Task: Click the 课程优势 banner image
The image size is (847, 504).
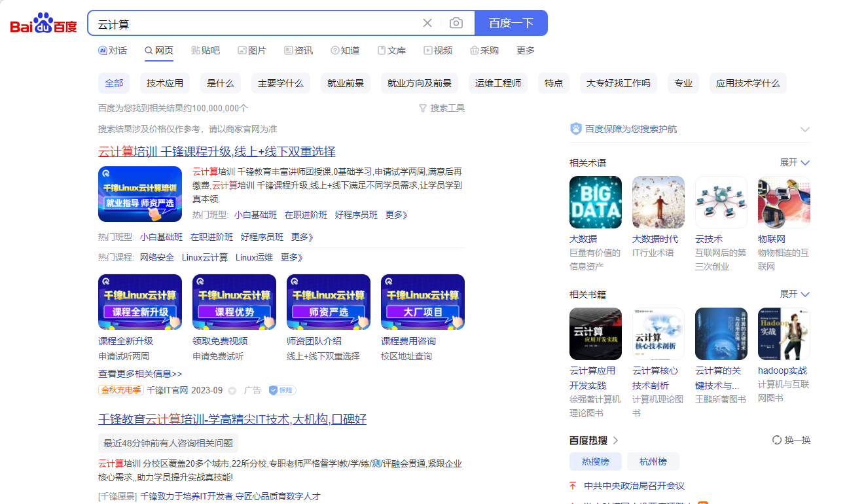Action: [x=234, y=302]
